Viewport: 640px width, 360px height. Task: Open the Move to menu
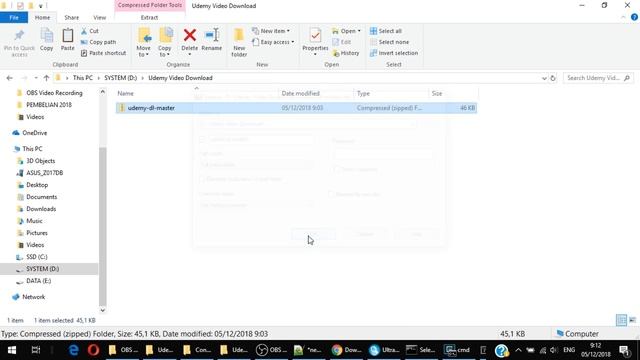[144, 42]
